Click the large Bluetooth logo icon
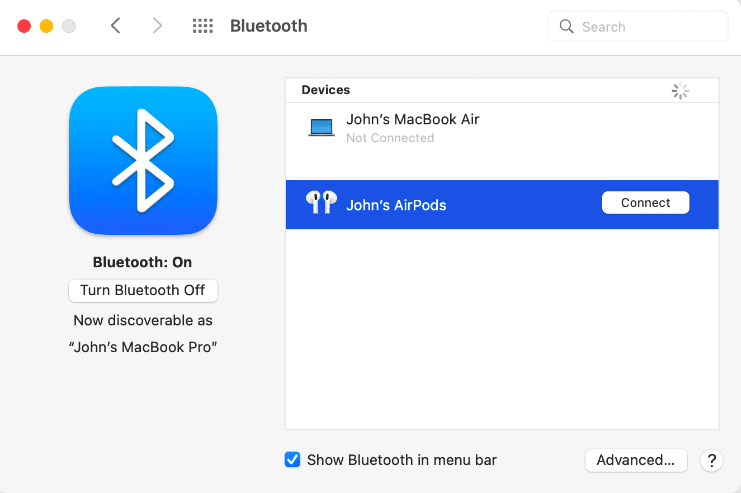This screenshot has width=741, height=493. pos(143,160)
